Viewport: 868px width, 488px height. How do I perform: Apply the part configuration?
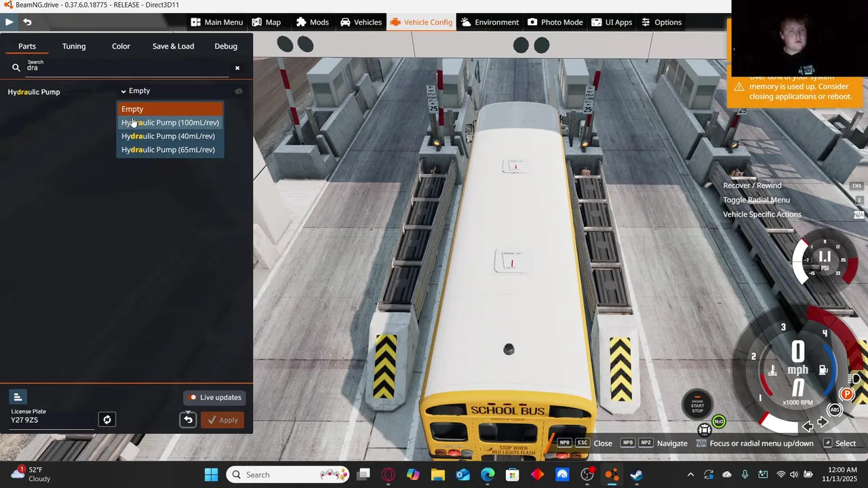coord(222,420)
